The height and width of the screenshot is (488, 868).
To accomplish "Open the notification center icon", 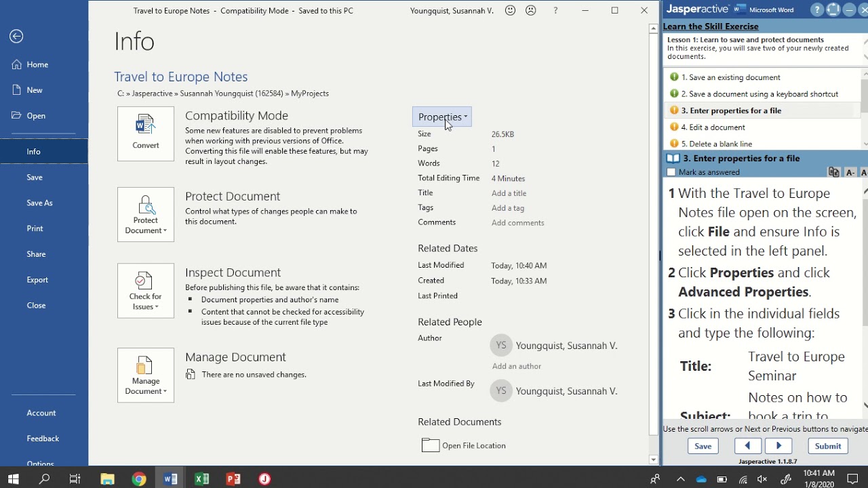I will point(851,479).
